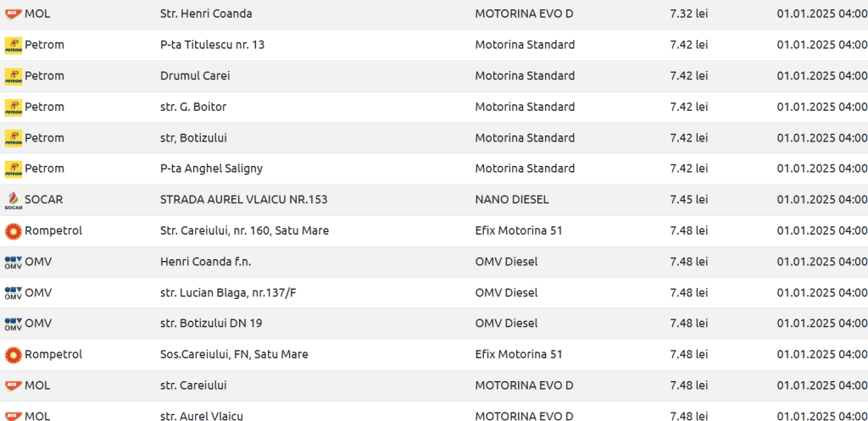This screenshot has height=421, width=868.
Task: Click Petrom logo beside P-ta Anghel Saligny
Action: pyautogui.click(x=14, y=169)
